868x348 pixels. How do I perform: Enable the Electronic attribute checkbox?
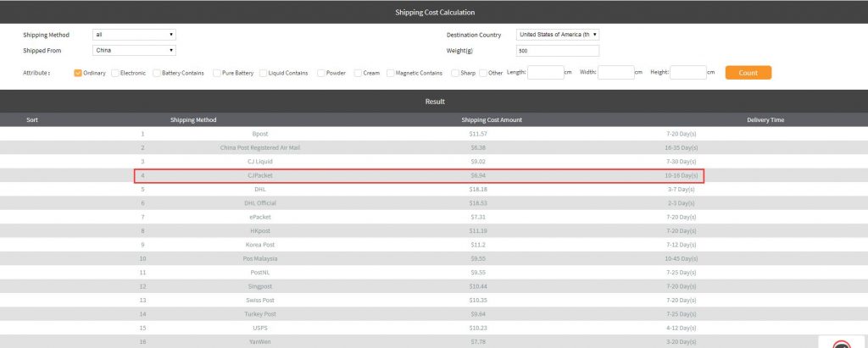coord(115,73)
